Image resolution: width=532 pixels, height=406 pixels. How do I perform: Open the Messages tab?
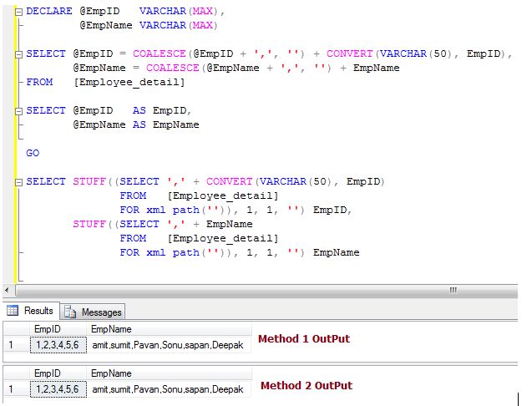(x=93, y=312)
